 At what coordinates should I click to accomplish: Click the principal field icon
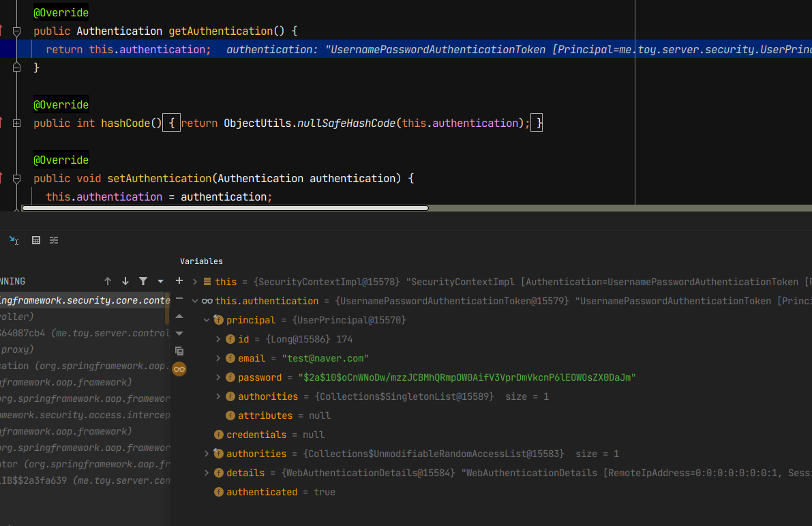point(219,320)
